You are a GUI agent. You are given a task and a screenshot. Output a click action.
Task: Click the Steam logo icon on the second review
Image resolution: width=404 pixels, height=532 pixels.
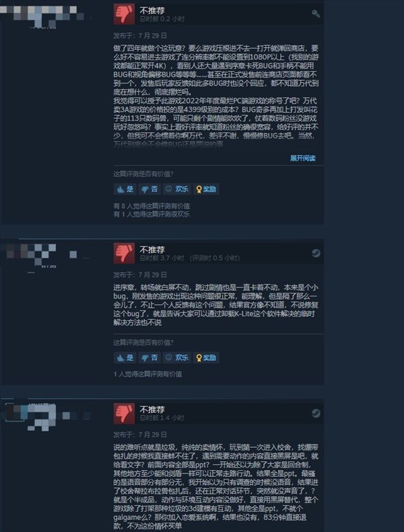pos(316,253)
